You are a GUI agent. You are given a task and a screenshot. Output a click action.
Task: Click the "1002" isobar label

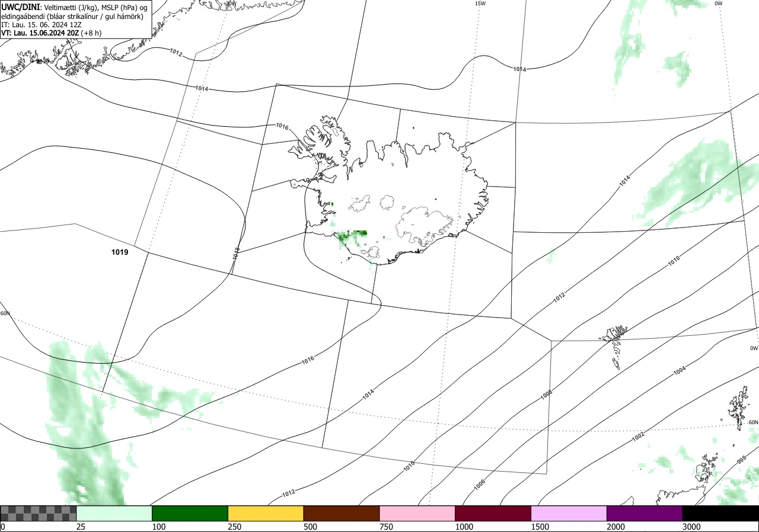coord(638,436)
